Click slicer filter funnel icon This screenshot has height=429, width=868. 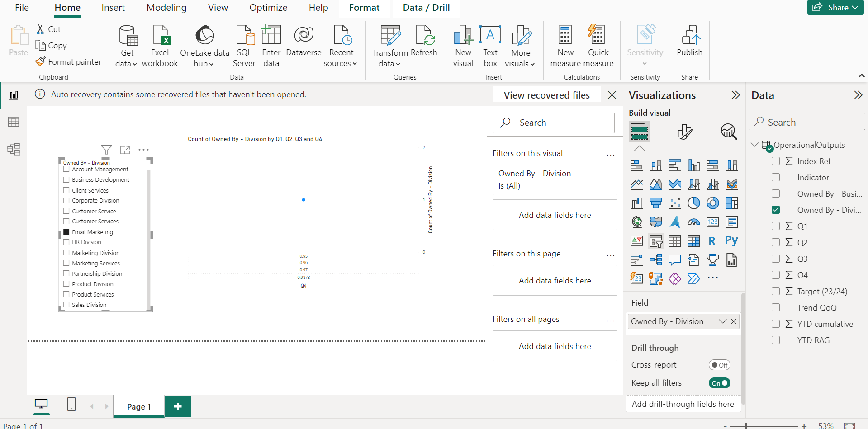tap(106, 150)
